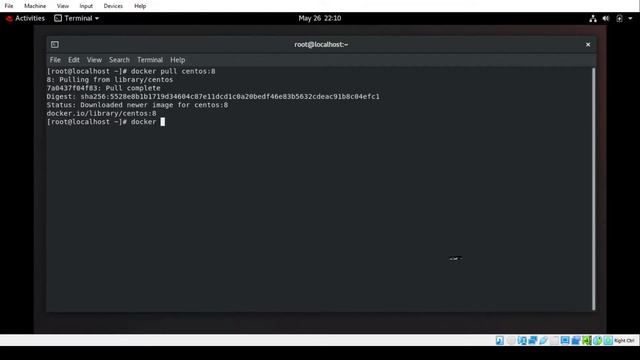Click 'docker.io/library/centos:8' line
The image size is (640, 360).
(x=101, y=113)
